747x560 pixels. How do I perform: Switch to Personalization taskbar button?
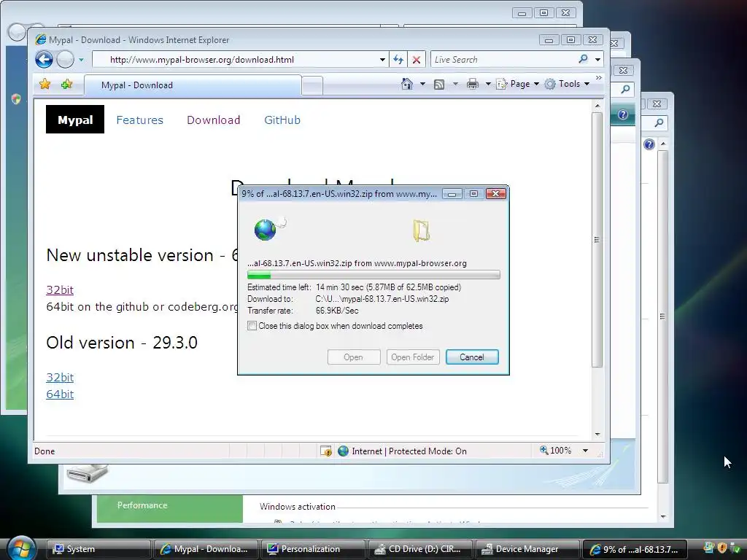[x=313, y=549]
